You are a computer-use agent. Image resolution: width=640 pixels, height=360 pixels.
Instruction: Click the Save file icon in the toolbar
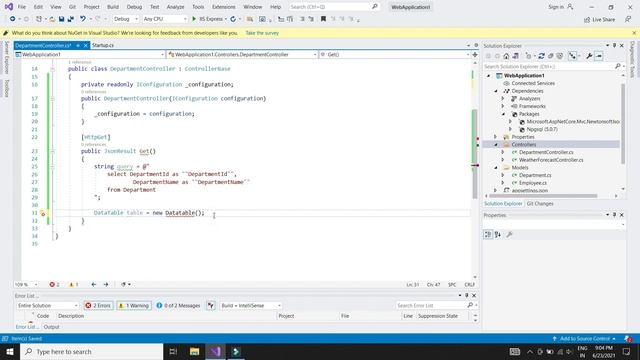click(x=62, y=19)
